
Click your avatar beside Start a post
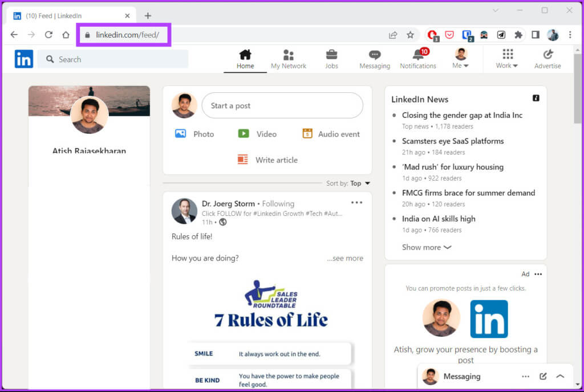coord(184,105)
